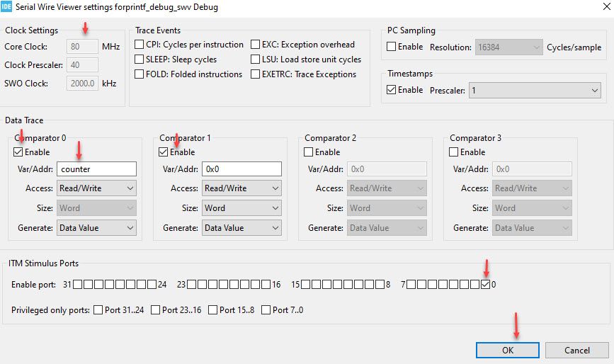Click Comparator 2 Var/Addr field

387,169
